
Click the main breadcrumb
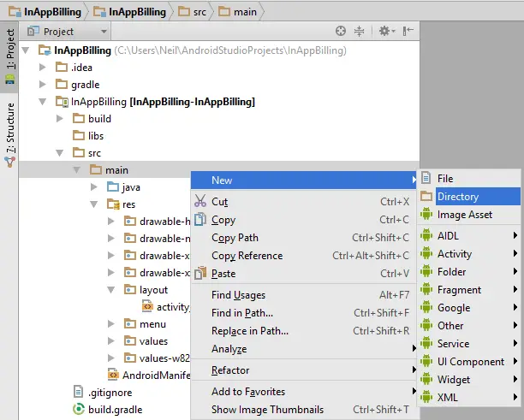click(238, 12)
